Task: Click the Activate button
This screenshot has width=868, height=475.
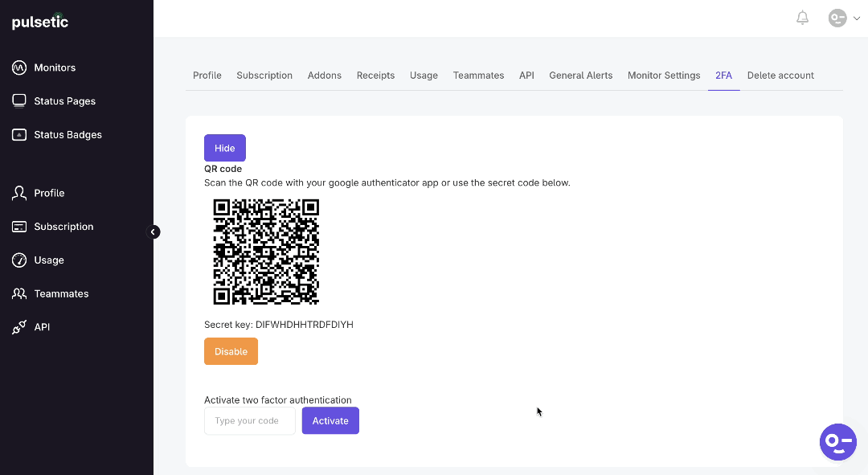Action: pyautogui.click(x=330, y=420)
